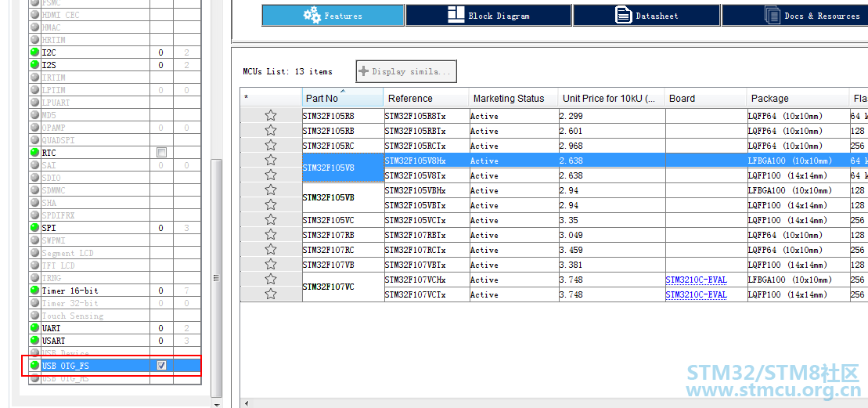Click the I2S peripheral label

click(x=49, y=65)
